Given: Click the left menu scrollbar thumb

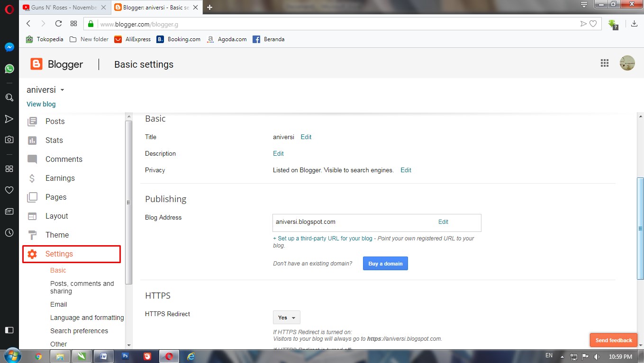Looking at the screenshot, I should (128, 203).
